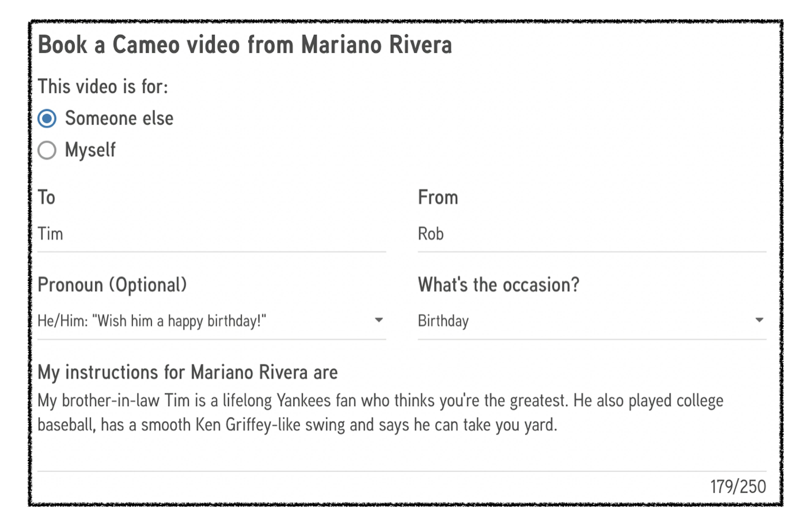Click the To field label
812x527 pixels.
(x=46, y=197)
